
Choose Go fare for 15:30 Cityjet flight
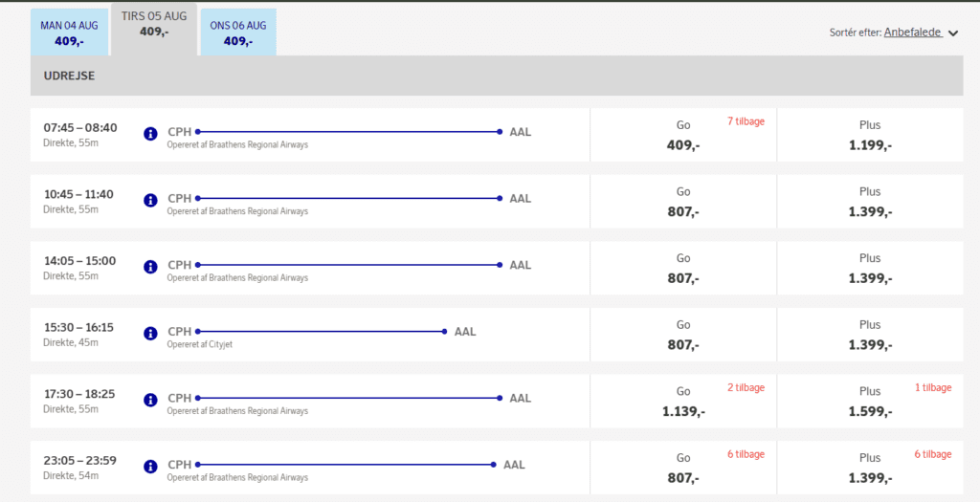pyautogui.click(x=683, y=335)
